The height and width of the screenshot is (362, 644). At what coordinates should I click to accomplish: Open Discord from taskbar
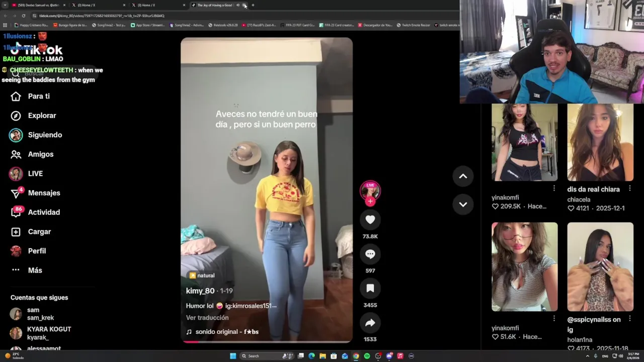[389, 356]
